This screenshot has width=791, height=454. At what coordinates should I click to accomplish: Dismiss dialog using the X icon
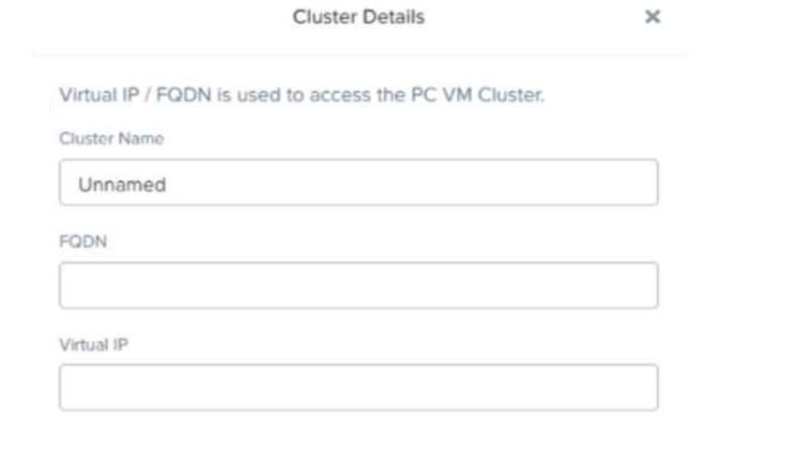652,18
